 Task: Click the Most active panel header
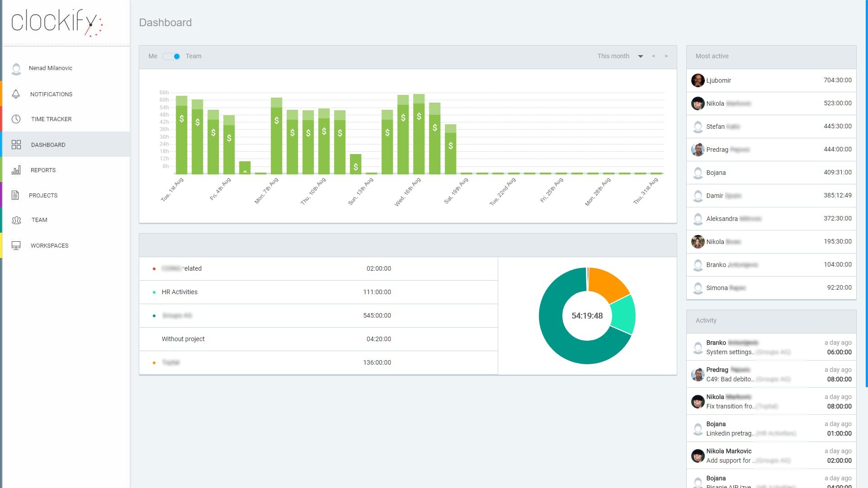click(x=771, y=57)
